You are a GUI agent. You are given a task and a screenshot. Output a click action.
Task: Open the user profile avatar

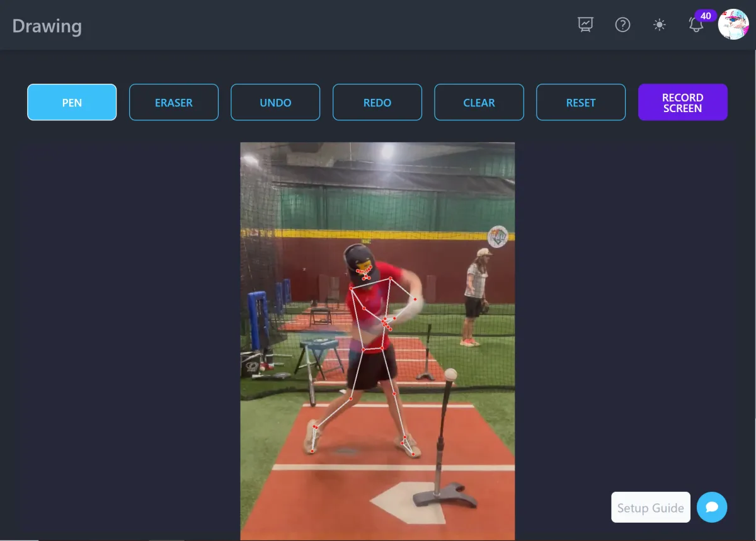[733, 25]
